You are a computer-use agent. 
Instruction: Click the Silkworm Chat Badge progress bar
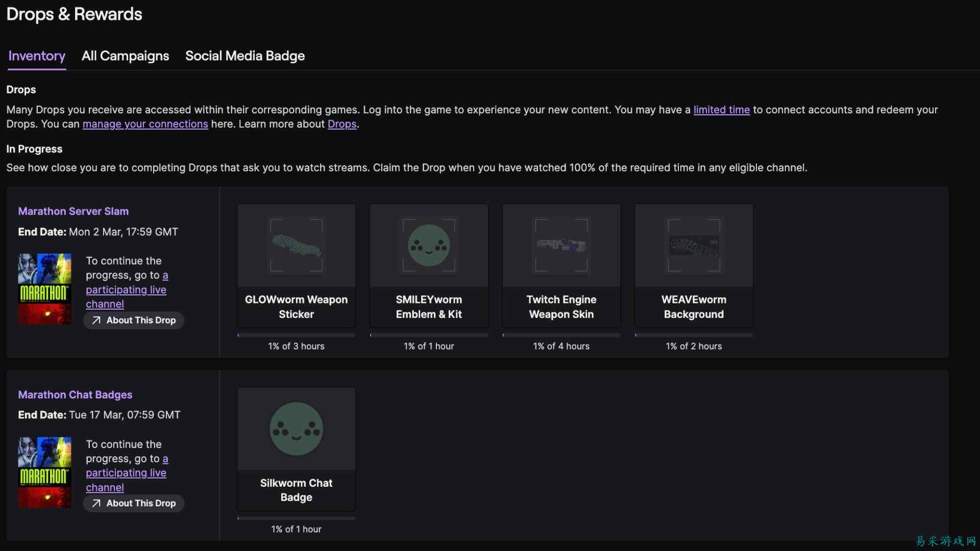point(296,517)
